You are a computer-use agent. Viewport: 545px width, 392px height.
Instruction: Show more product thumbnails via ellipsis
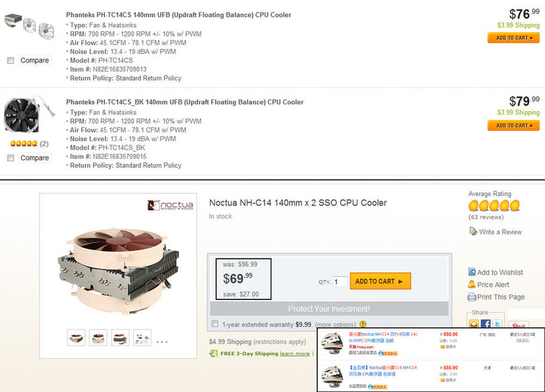point(162,342)
